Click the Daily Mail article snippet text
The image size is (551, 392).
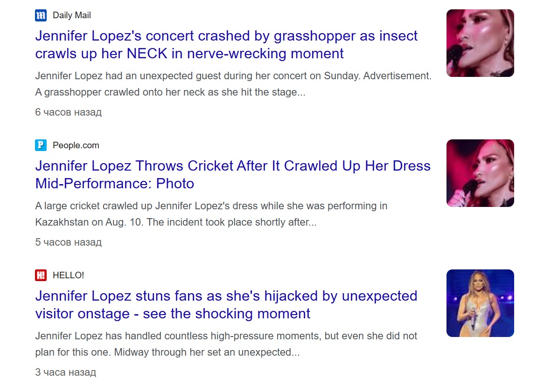point(233,84)
